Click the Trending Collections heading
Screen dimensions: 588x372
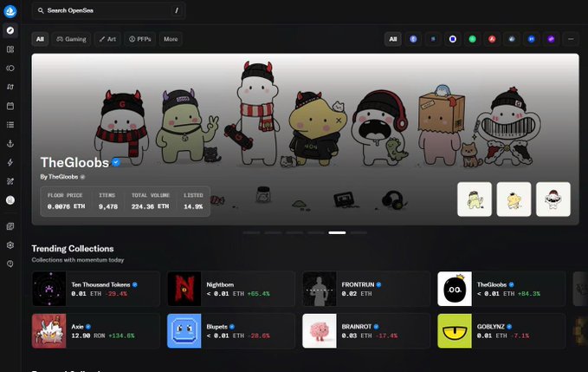click(73, 249)
